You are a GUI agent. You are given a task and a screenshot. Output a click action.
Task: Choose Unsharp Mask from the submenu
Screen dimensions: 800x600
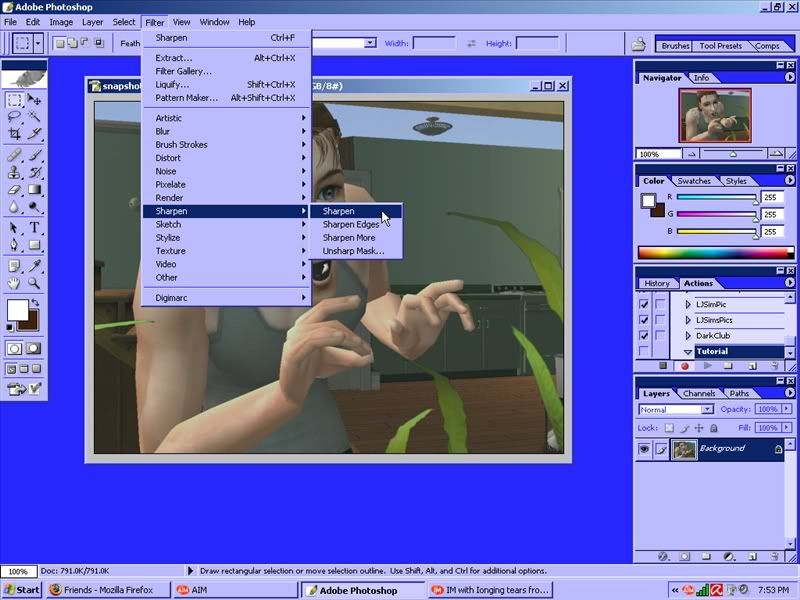[353, 251]
